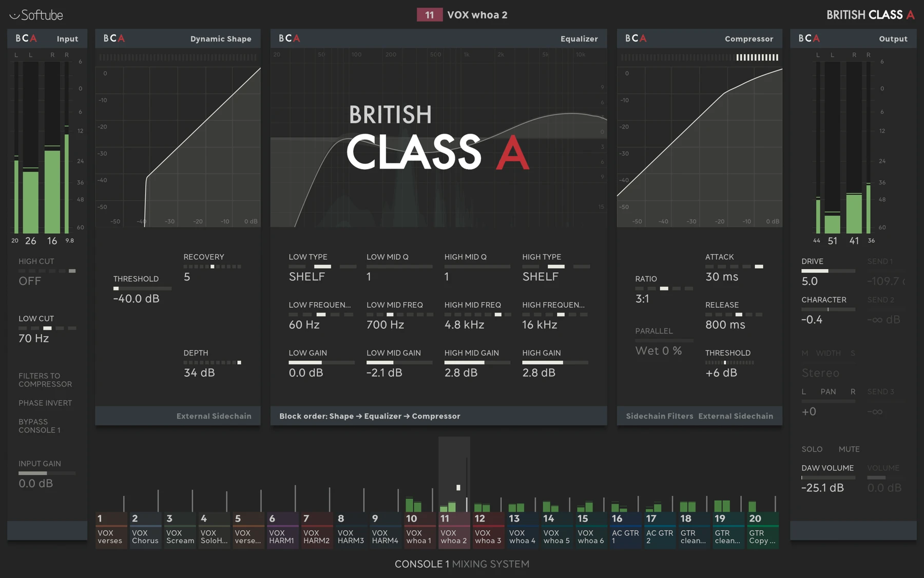
Task: Click the Compressor section title
Action: pos(749,39)
